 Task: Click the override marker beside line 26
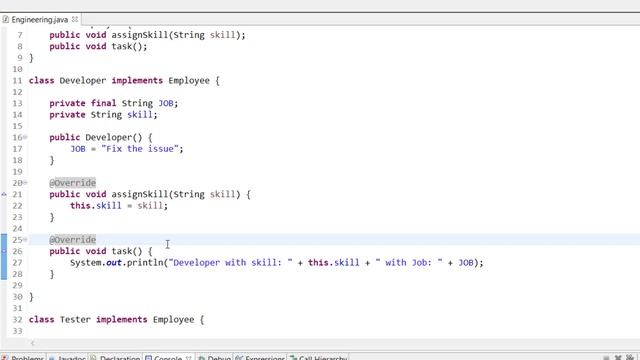coord(4,251)
